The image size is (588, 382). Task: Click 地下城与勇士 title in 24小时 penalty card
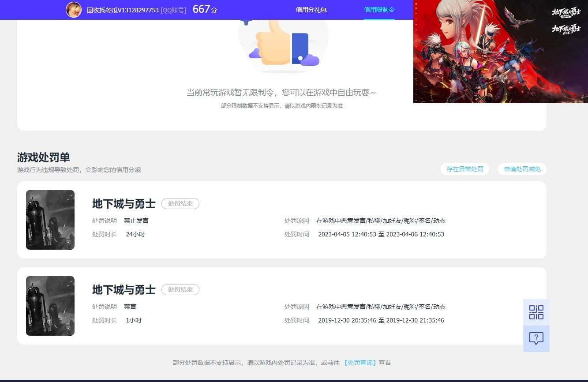[x=124, y=204]
